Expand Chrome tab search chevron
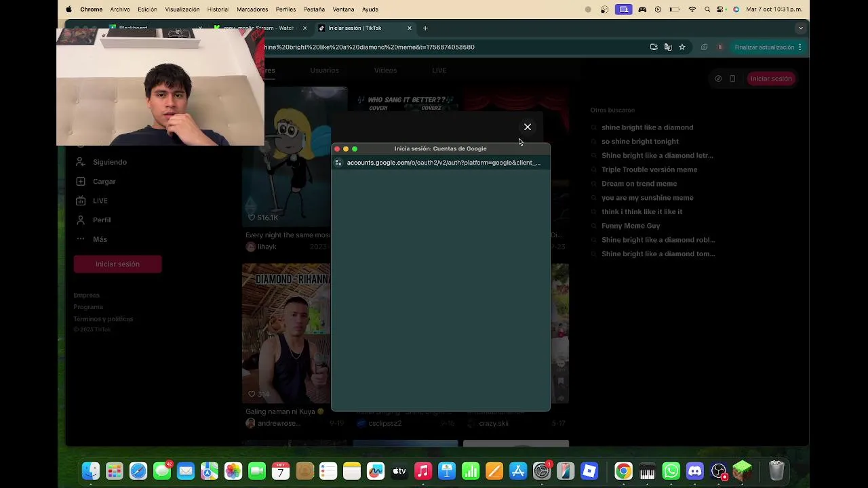Viewport: 868px width, 488px height. 801,28
